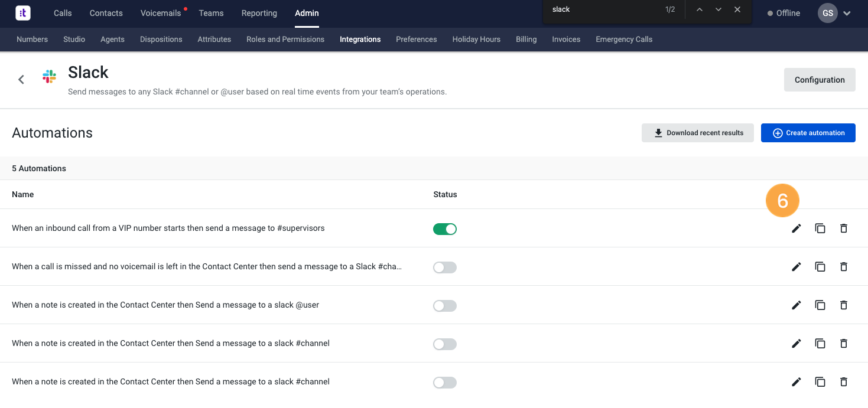
Task: Open the Calls tab
Action: click(x=63, y=13)
